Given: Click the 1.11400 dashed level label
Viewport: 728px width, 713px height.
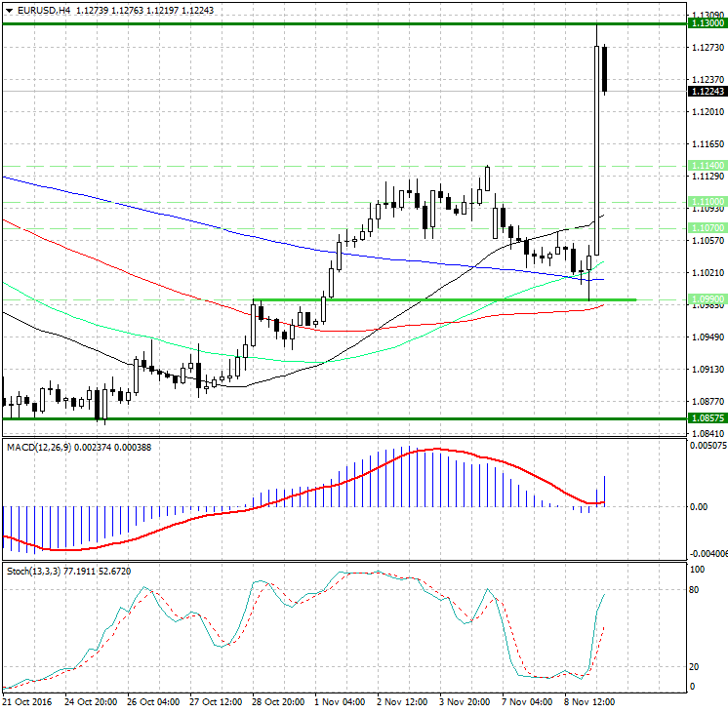Looking at the screenshot, I should point(708,166).
